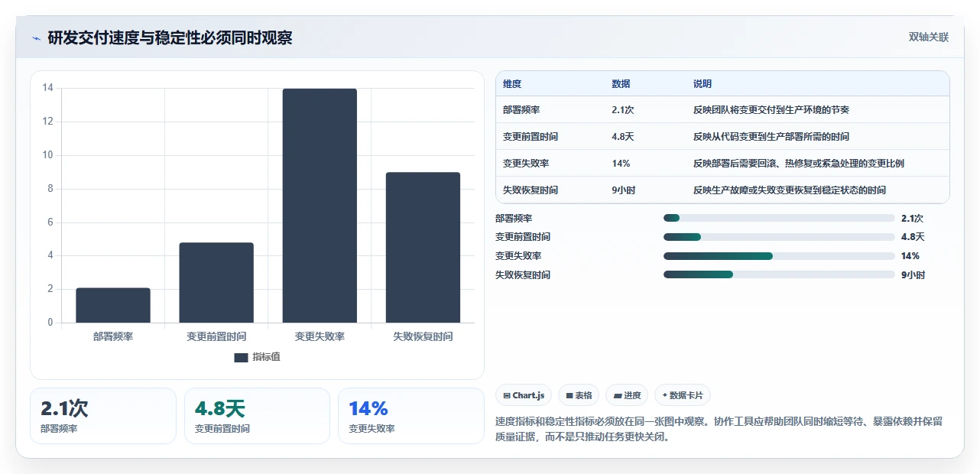980x474 pixels.
Task: Click the 变更前置时间 cell in the table
Action: point(531,137)
